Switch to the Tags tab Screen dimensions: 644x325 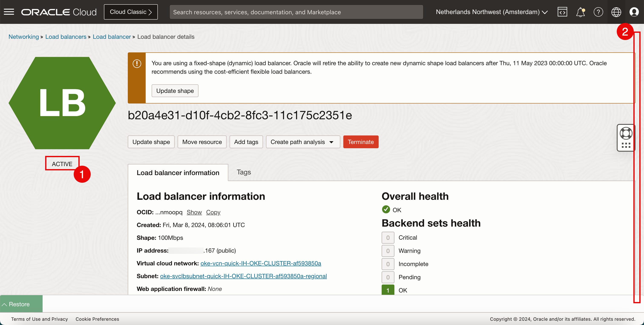243,172
